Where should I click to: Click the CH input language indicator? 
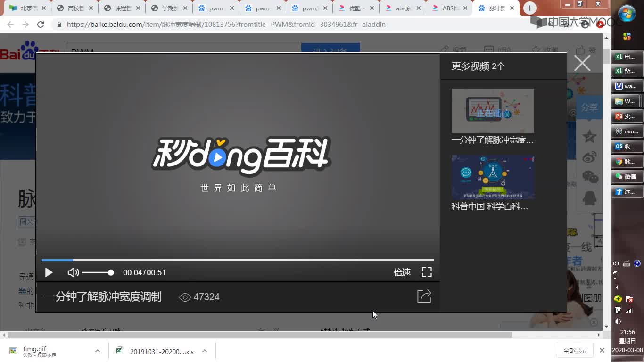click(x=616, y=263)
